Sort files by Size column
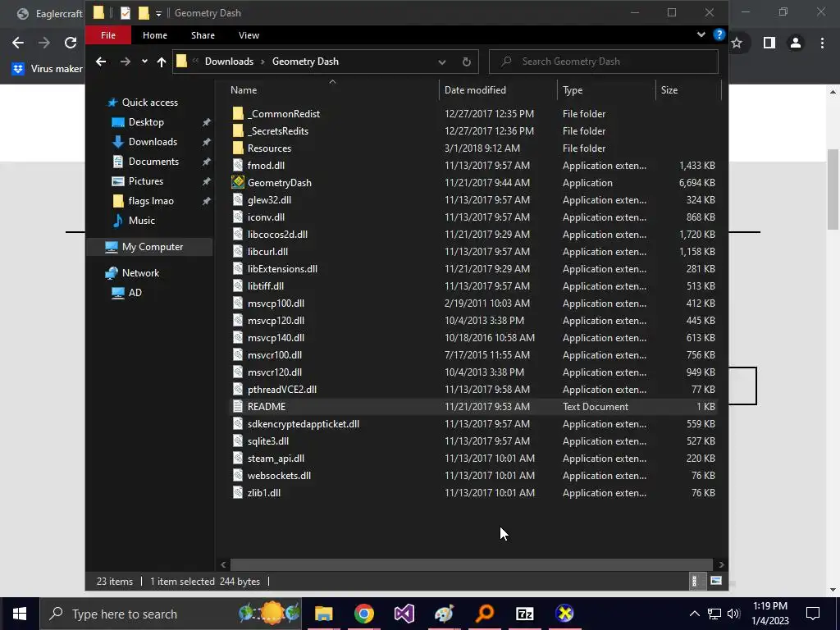Screen dimensions: 840x630 tap(669, 90)
